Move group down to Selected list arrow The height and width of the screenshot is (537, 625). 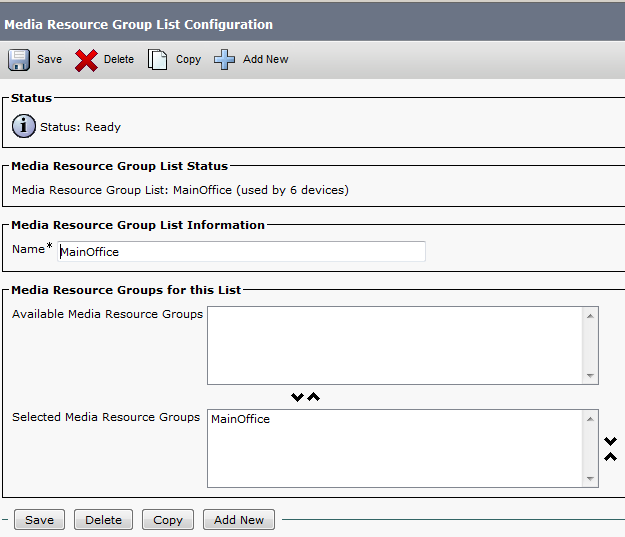(x=297, y=397)
